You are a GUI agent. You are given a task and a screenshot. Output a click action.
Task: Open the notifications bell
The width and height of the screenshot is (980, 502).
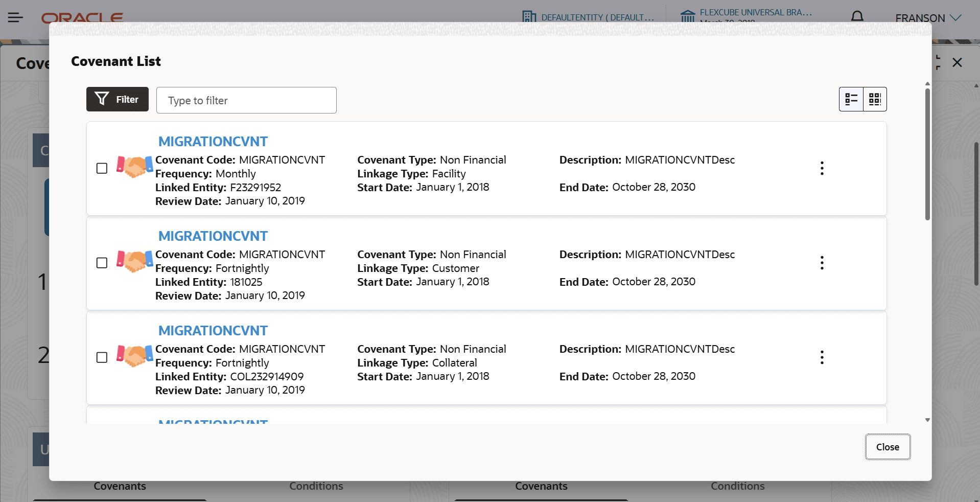[x=857, y=17]
